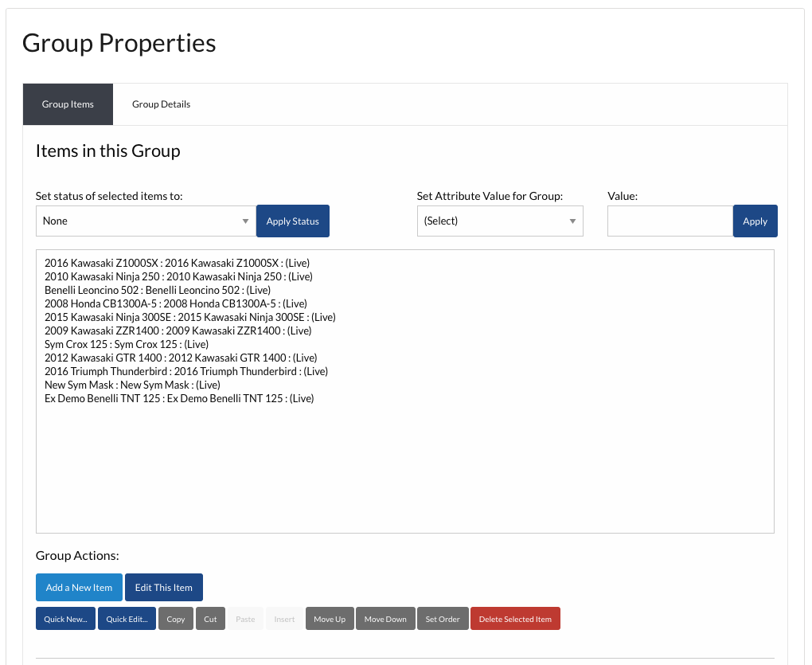Select the Group Items tab
Screen dimensions: 812x665
[x=68, y=104]
